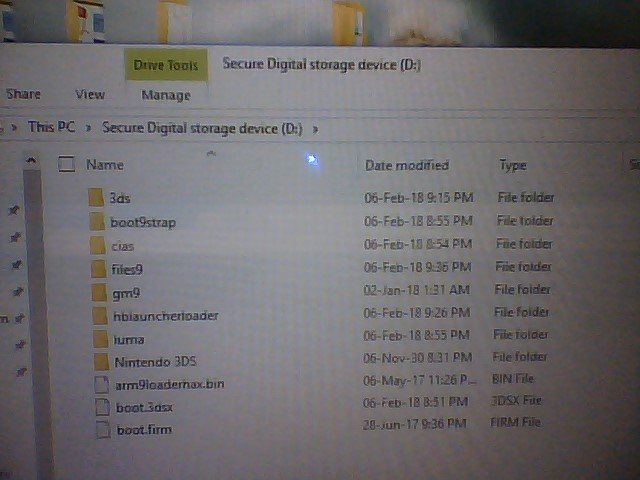This screenshot has width=640, height=480.
Task: Click the file name "boot.3dsx"
Action: 144,407
